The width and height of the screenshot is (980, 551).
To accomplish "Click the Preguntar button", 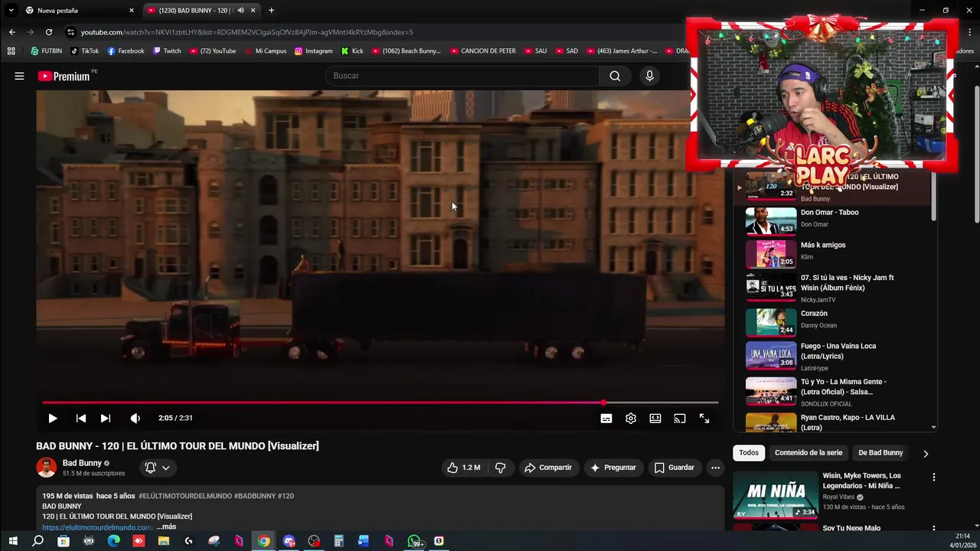I will pos(613,468).
